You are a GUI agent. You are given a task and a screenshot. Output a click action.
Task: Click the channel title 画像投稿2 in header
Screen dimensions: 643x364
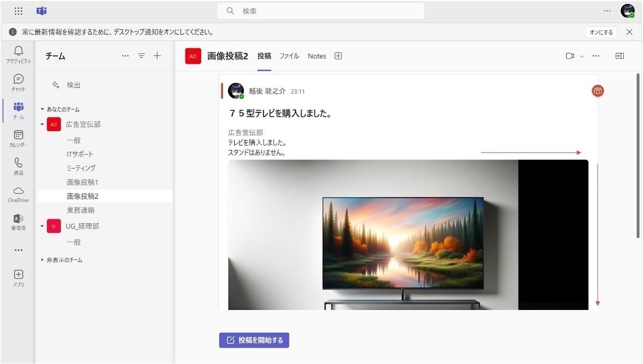coord(228,56)
